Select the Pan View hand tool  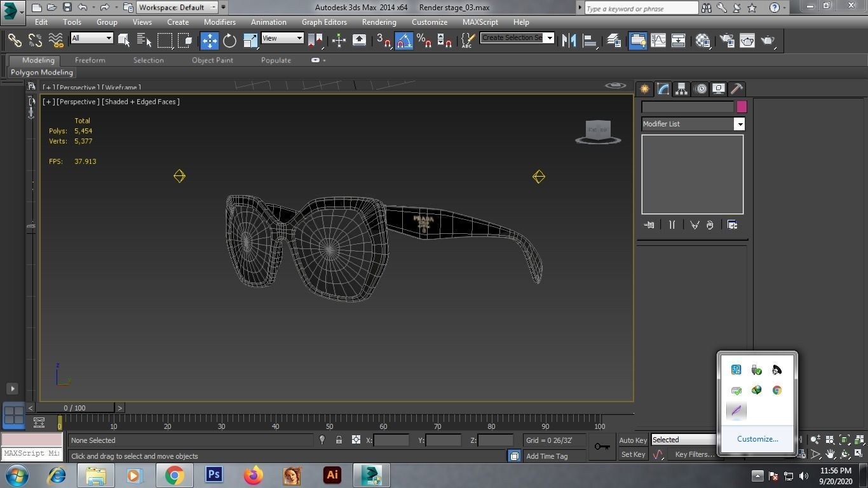click(831, 454)
